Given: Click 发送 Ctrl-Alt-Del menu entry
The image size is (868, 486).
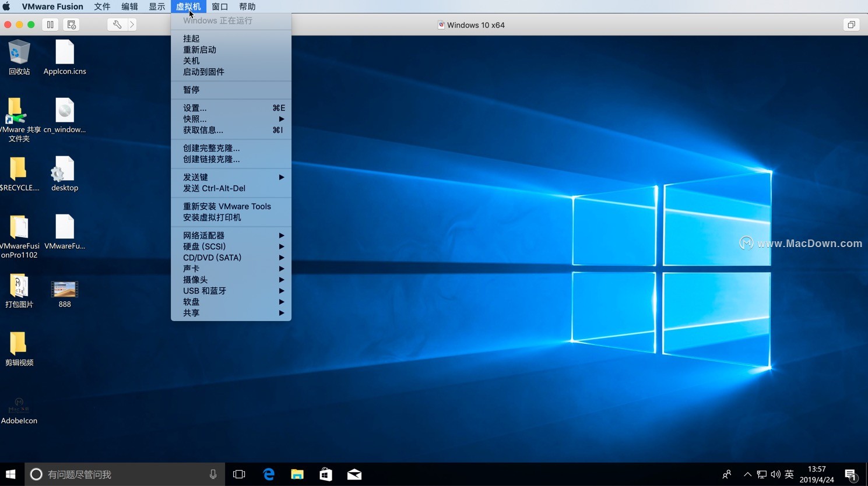Looking at the screenshot, I should 214,188.
